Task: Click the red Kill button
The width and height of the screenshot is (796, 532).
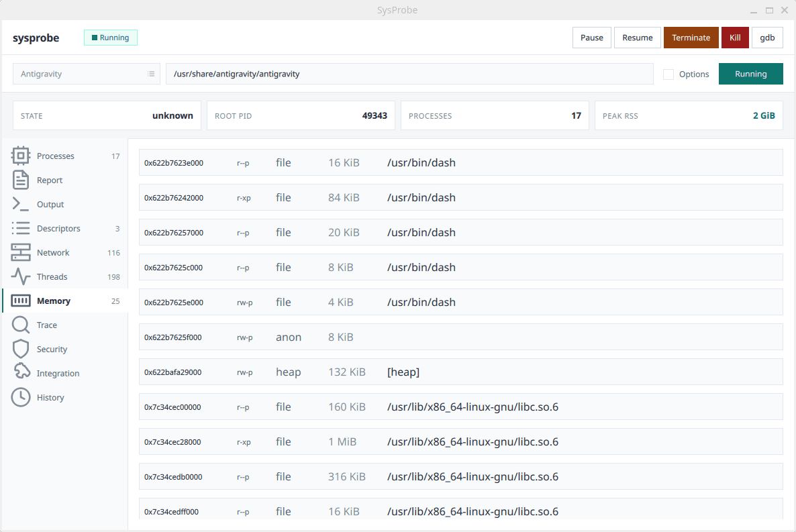Action: click(735, 38)
